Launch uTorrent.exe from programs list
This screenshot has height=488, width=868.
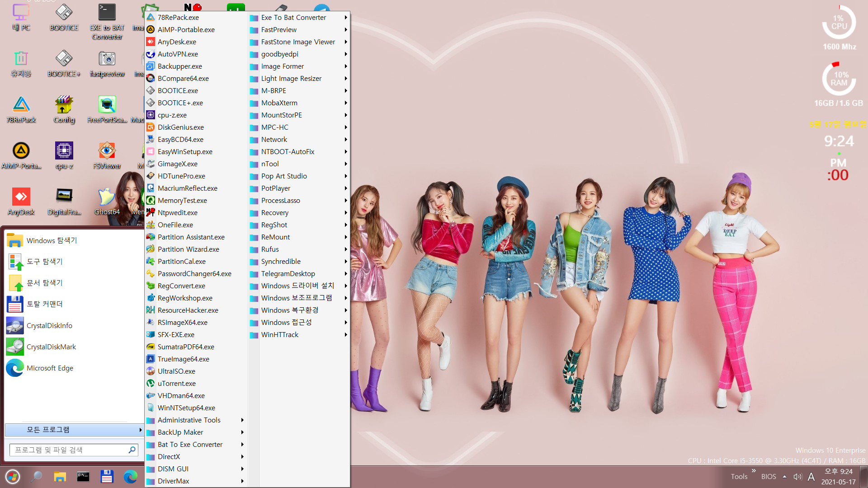pos(196,383)
